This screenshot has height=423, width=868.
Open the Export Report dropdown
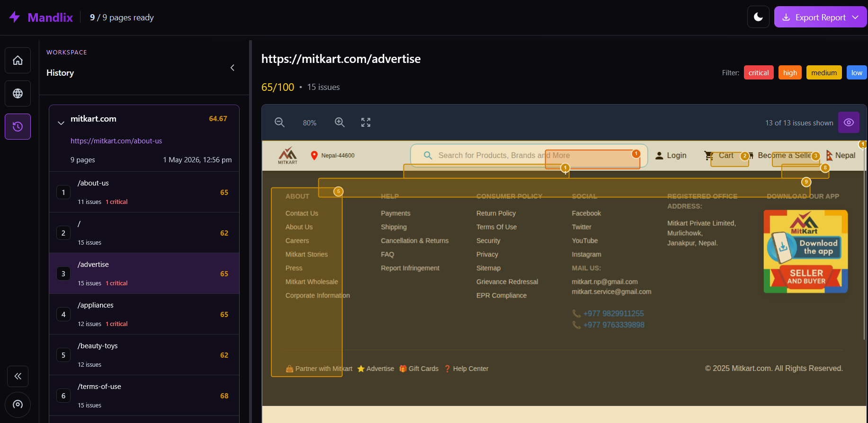(820, 17)
